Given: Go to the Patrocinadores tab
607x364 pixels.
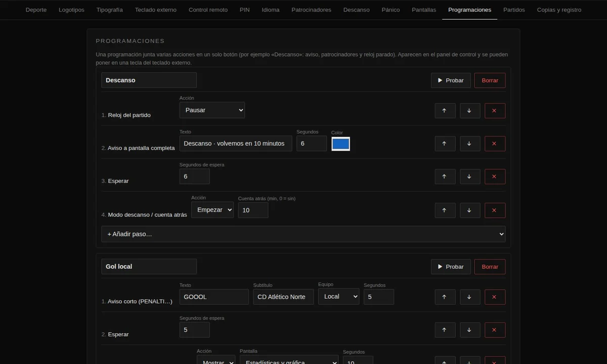Looking at the screenshot, I should [312, 10].
